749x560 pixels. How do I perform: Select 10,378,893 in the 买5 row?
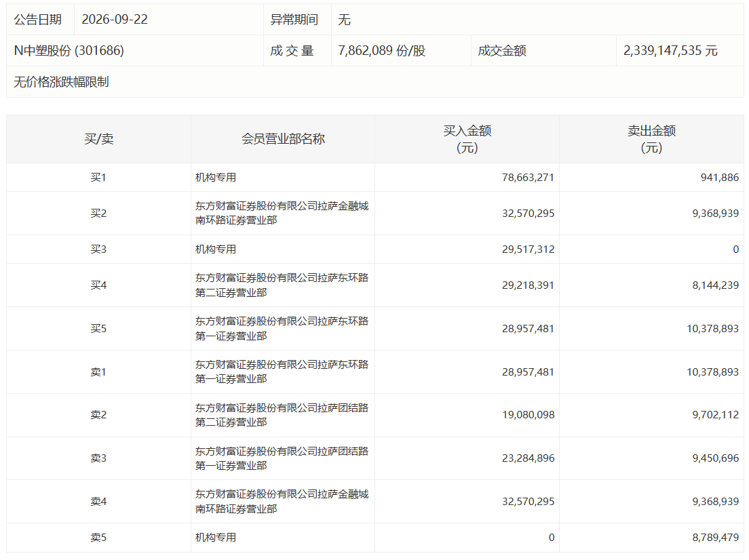pyautogui.click(x=712, y=329)
